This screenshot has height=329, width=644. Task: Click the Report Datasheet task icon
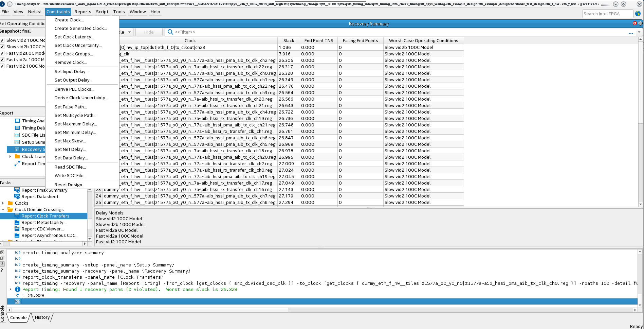[x=17, y=196]
